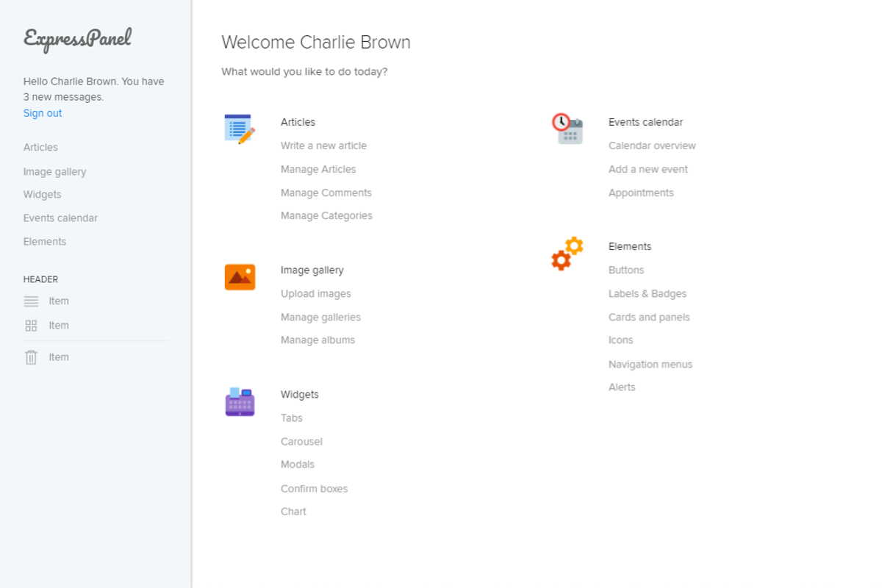Screen dimensions: 882x588
Task: Open the Alerts elements page
Action: point(622,387)
